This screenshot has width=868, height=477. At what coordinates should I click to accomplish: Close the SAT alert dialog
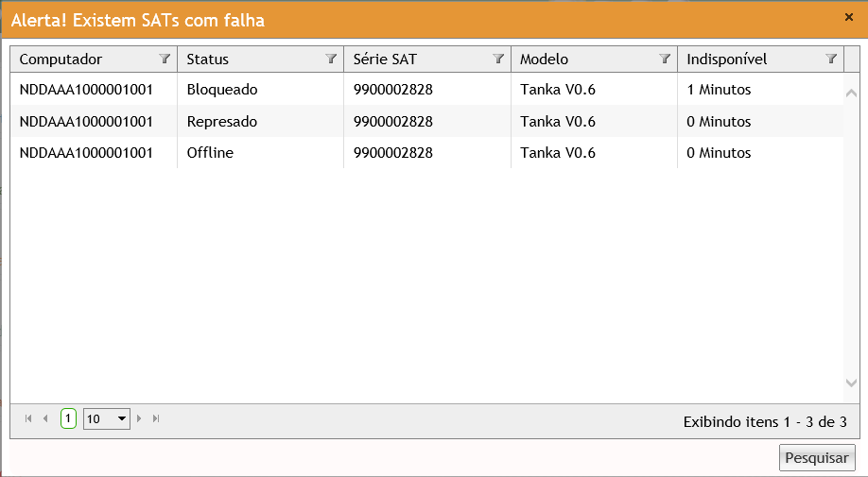click(848, 17)
